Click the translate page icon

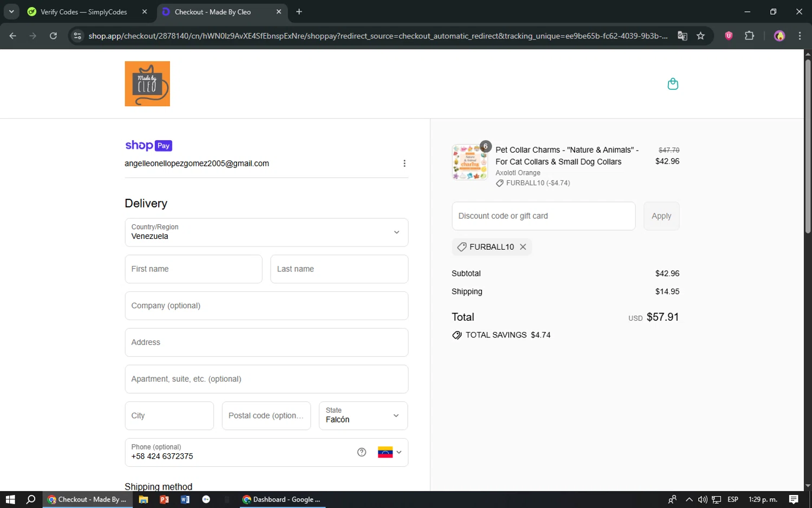click(683, 36)
